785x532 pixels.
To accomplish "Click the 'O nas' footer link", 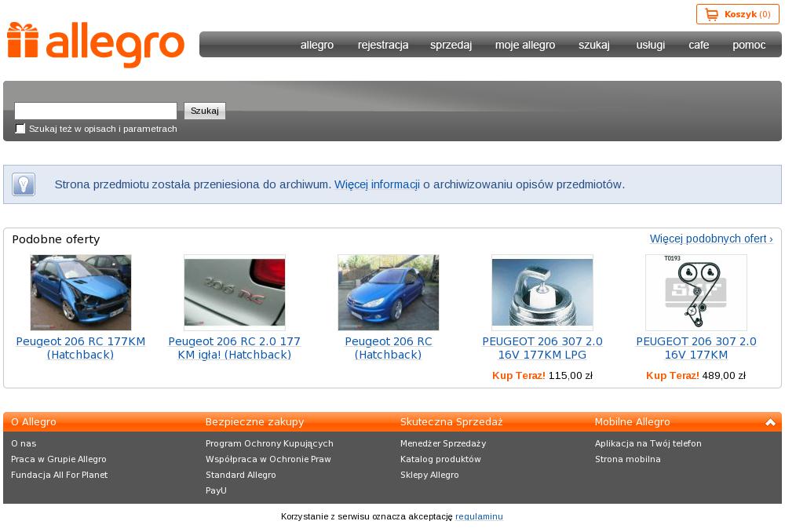I will pyautogui.click(x=24, y=443).
